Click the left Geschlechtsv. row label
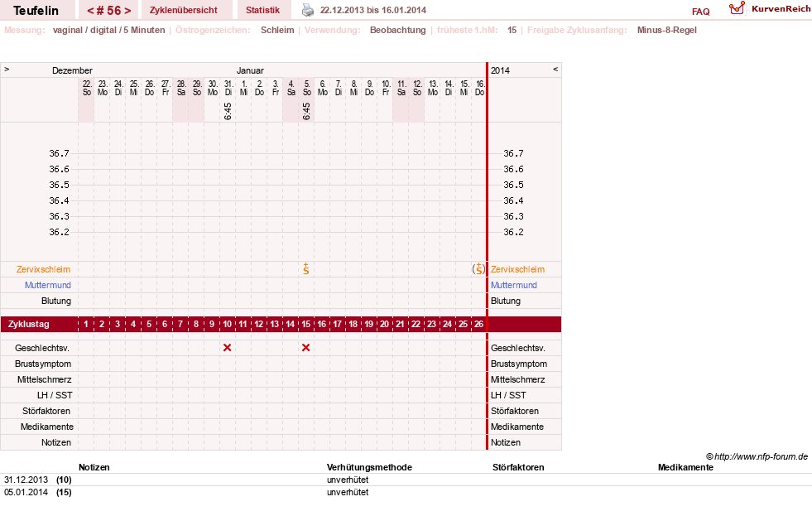 (42, 348)
